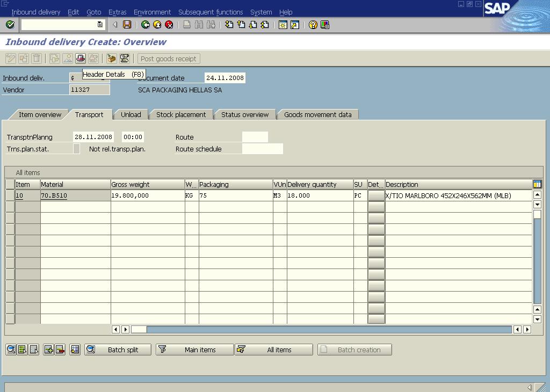Screen dimensions: 550x392
Task: Click the Deselect all icon
Action: pos(34,349)
